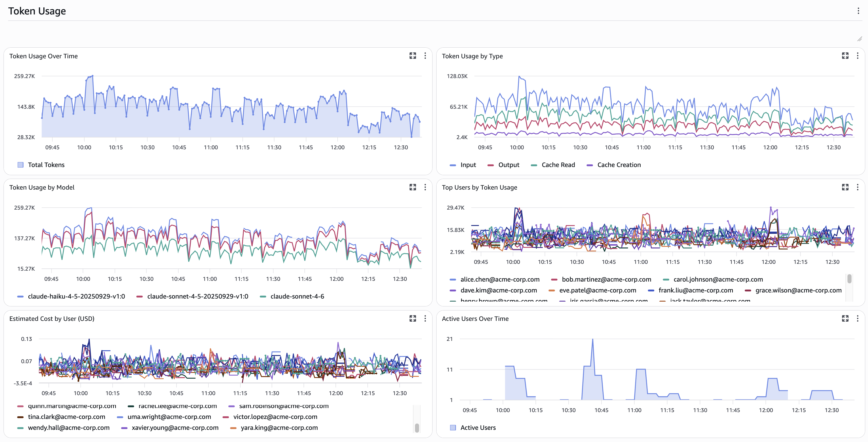Toggle claude-sonnet-4-5-20250929-v1:0 legend series
Screen dimensions: 868x442
[x=192, y=296]
